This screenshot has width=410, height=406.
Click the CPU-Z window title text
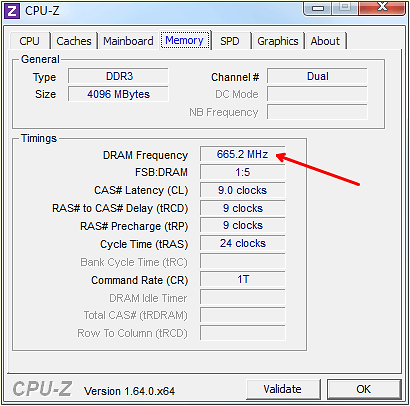42,11
